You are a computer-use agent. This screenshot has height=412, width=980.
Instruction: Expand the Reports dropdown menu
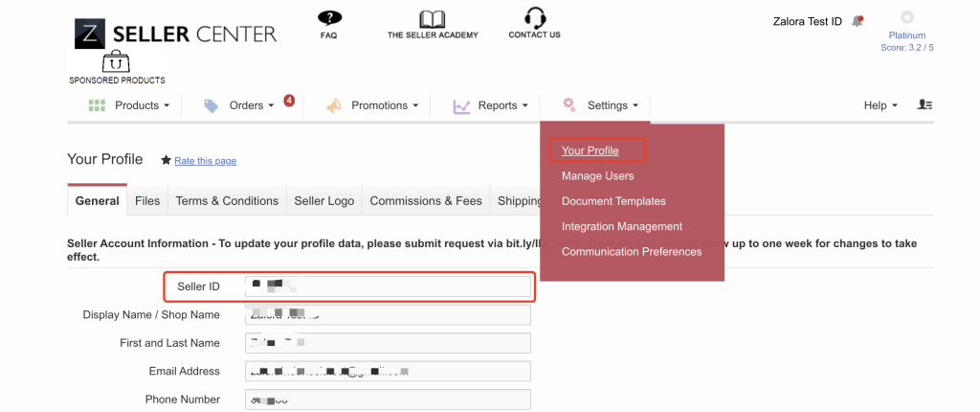[x=503, y=105]
